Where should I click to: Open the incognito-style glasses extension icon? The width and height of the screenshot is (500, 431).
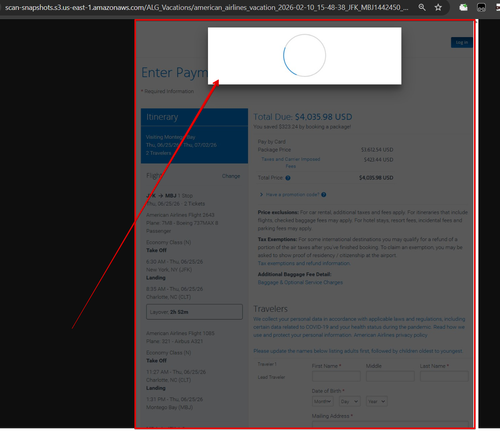pyautogui.click(x=481, y=7)
